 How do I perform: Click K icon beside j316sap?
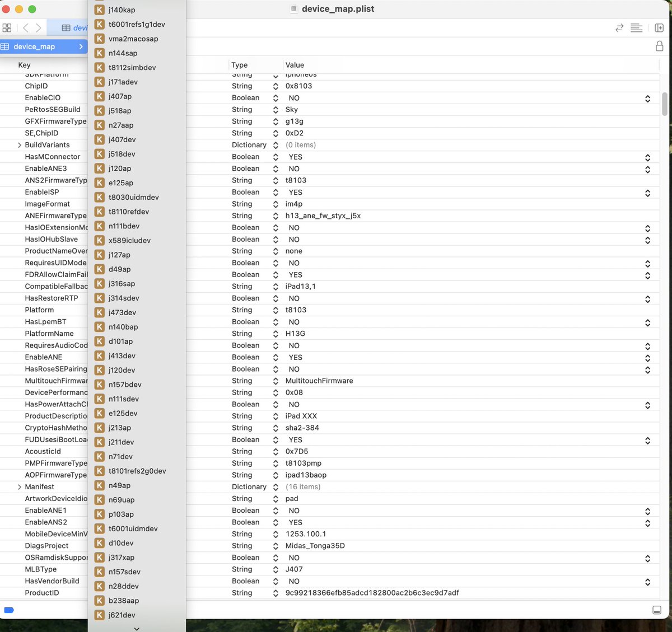coord(99,284)
